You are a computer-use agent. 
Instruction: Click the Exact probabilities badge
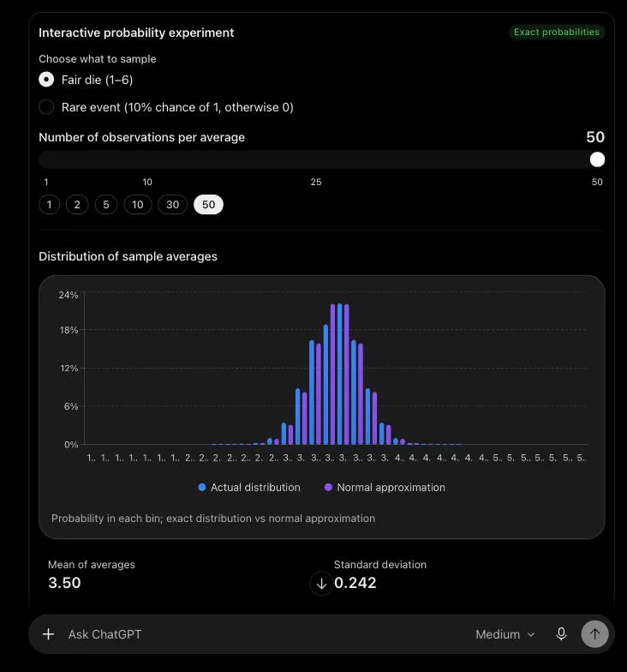[x=557, y=33]
